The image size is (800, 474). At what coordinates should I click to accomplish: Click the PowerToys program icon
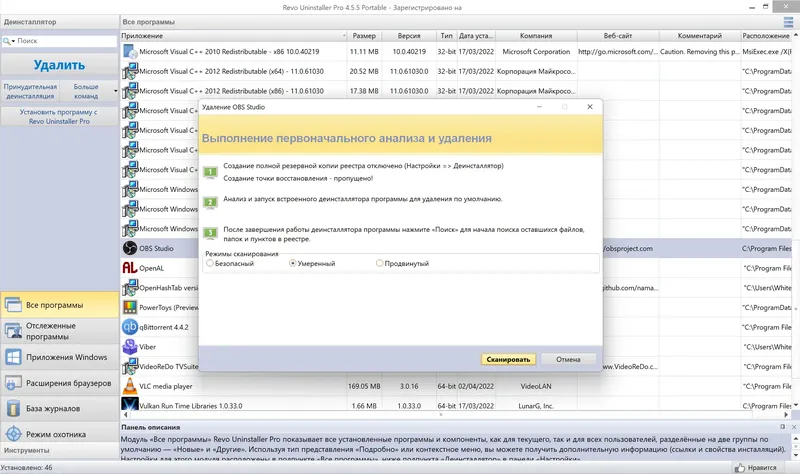[130, 307]
